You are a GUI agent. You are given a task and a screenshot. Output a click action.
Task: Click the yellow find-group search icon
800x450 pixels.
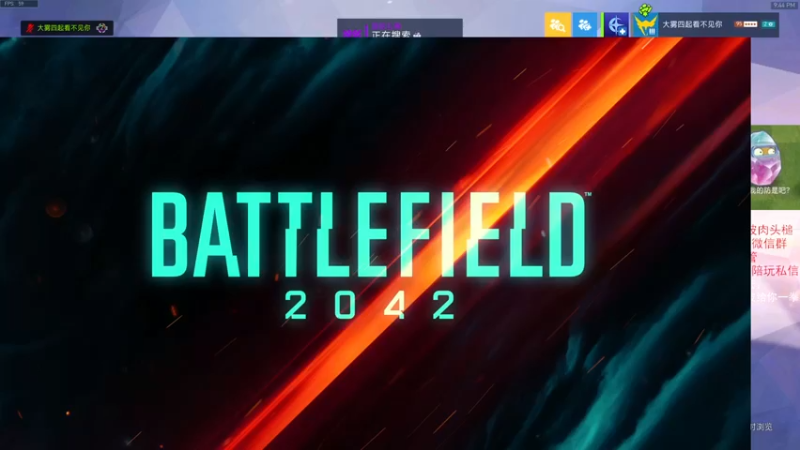[x=558, y=24]
